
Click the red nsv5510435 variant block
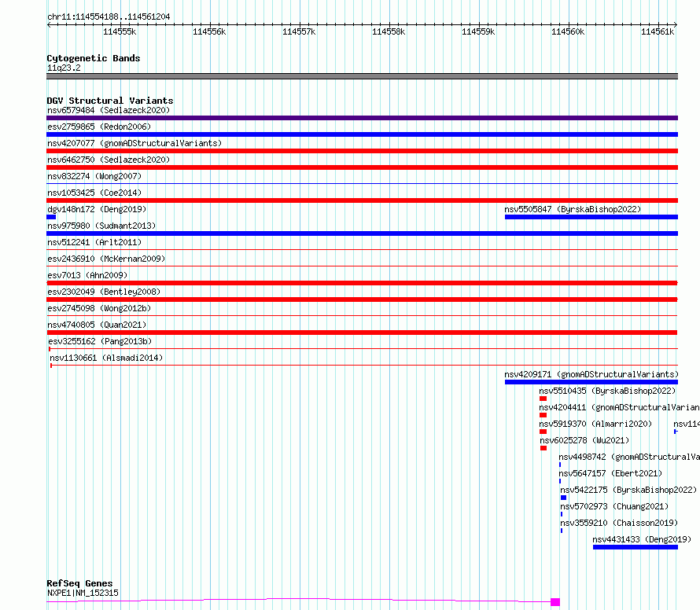coord(543,399)
